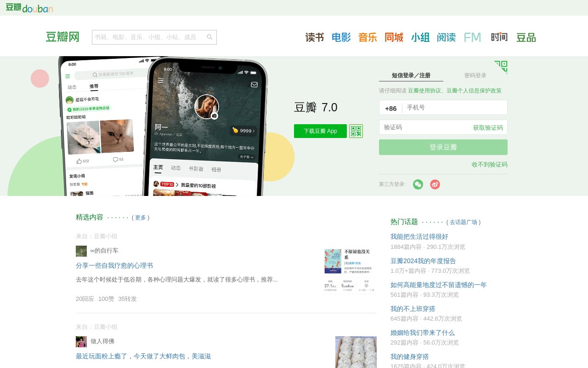Click the 100赞 count text
588x368 pixels.
[x=106, y=299]
